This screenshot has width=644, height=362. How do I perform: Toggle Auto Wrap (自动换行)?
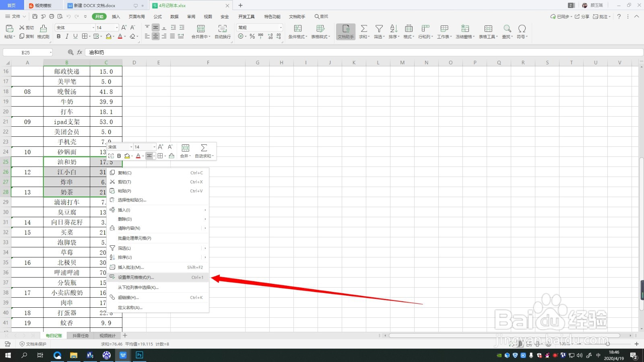[x=223, y=31]
